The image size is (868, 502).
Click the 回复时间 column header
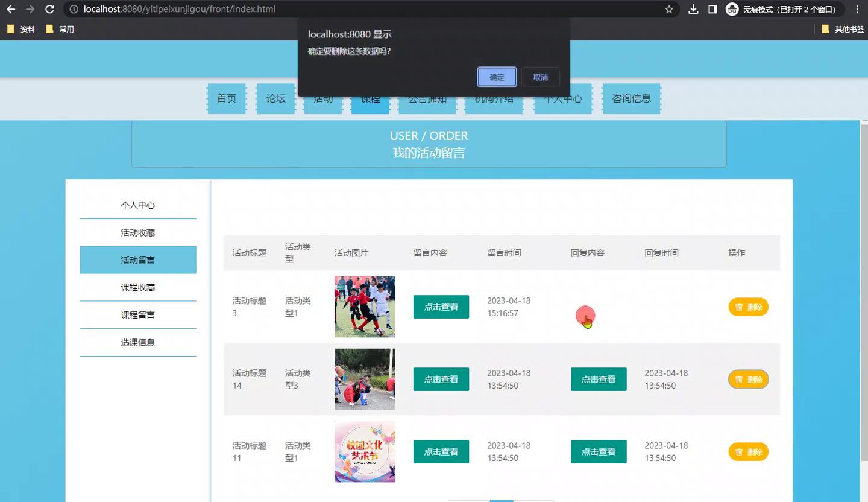[661, 253]
